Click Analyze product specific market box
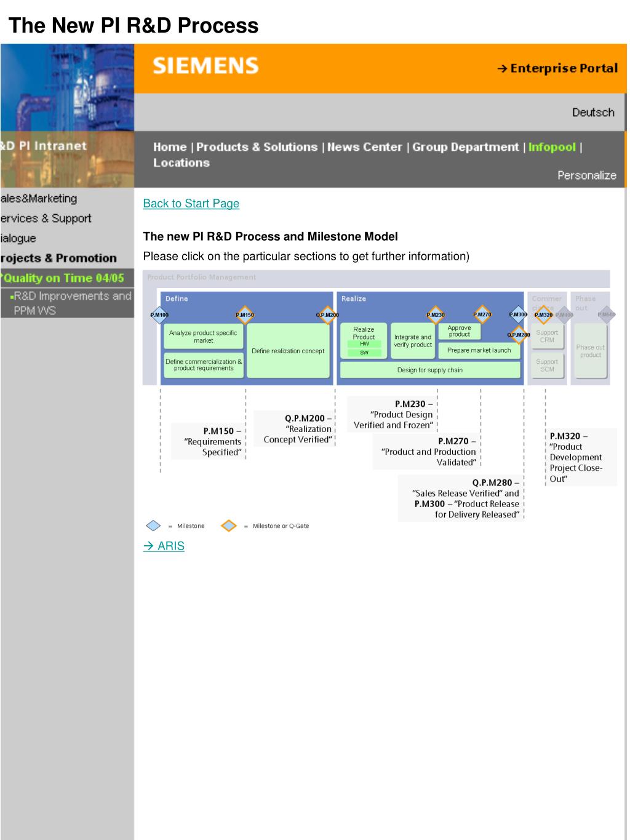630x840 pixels. [x=203, y=337]
